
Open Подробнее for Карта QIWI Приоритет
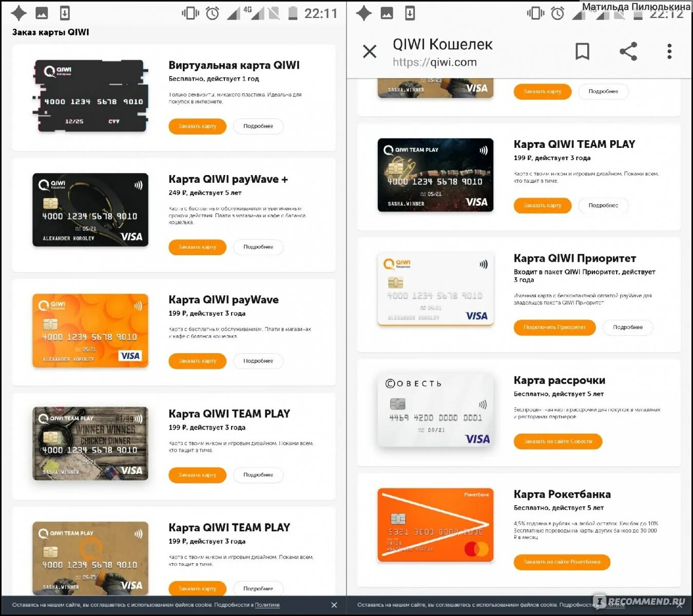(628, 328)
